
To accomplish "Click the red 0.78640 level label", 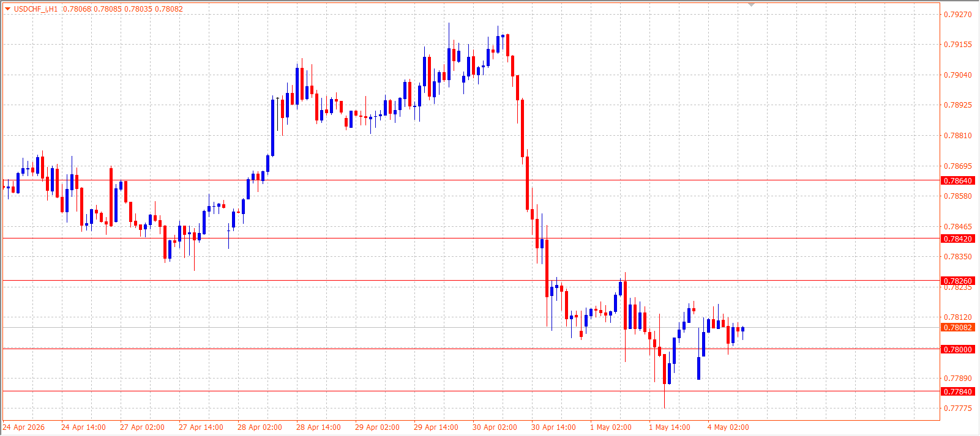I will click(957, 181).
